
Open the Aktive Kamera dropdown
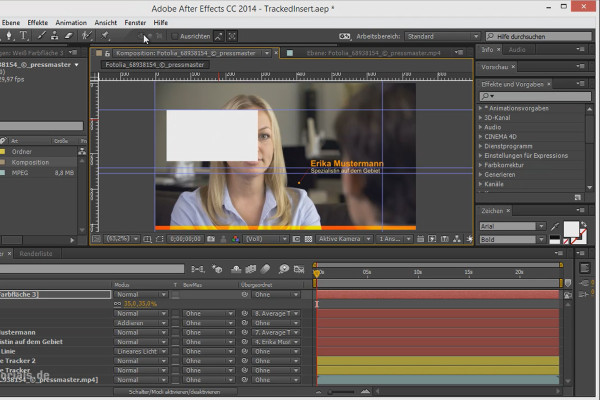tap(344, 239)
